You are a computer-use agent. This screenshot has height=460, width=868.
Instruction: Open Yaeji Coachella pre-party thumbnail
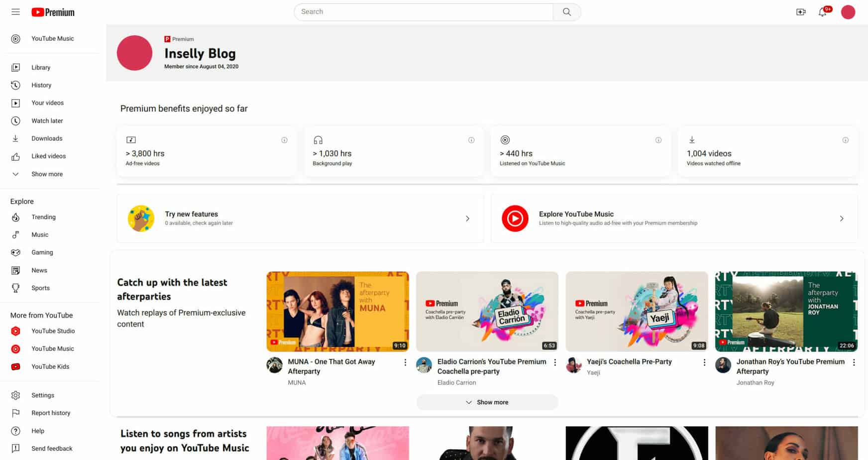point(637,312)
